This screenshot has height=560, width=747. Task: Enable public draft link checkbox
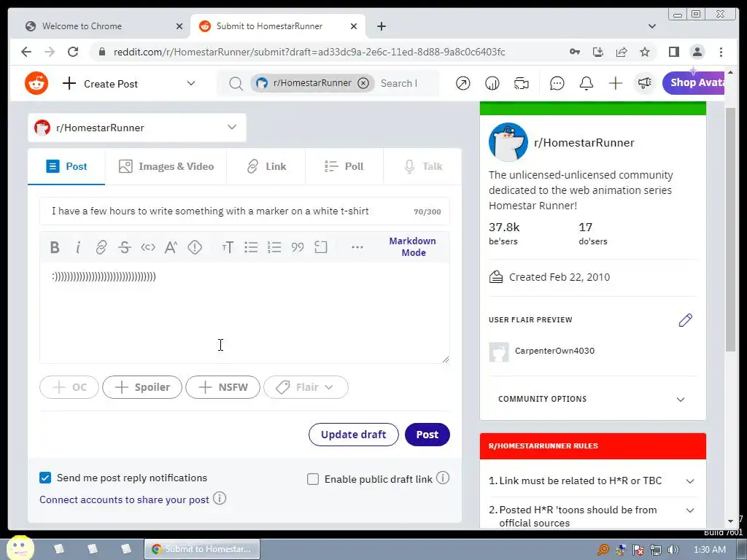[313, 479]
